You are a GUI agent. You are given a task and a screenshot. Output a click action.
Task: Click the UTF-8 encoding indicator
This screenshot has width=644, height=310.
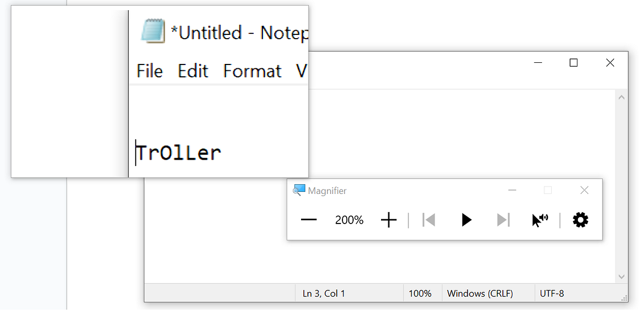553,293
